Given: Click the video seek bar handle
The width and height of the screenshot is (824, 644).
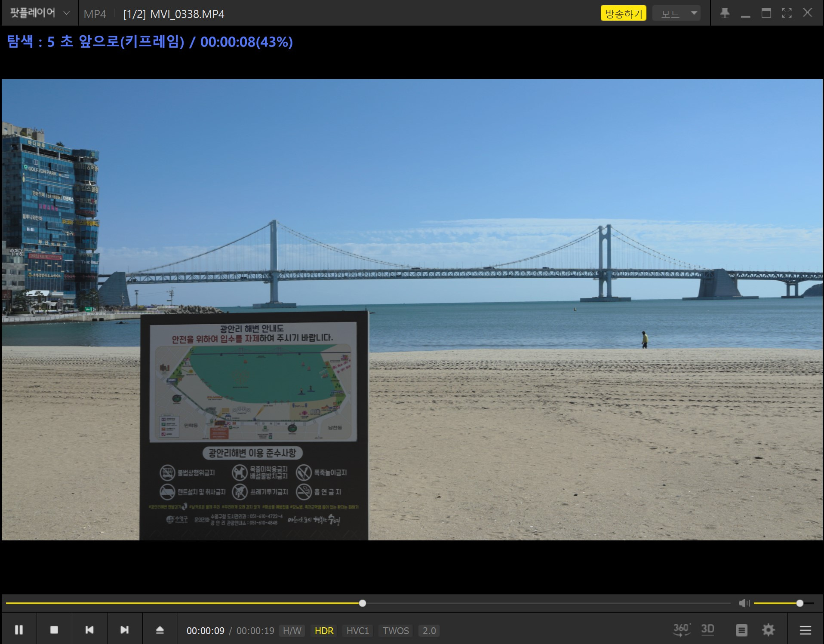Looking at the screenshot, I should click(x=363, y=603).
